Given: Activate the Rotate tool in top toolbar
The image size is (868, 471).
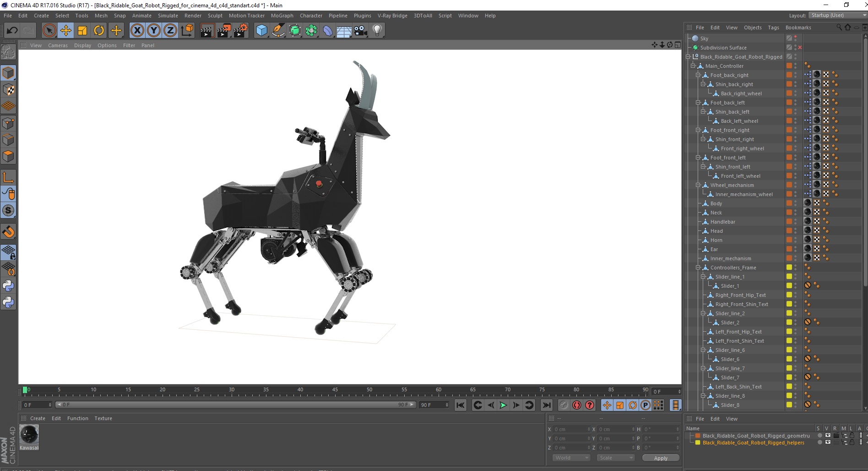Looking at the screenshot, I should click(x=99, y=31).
